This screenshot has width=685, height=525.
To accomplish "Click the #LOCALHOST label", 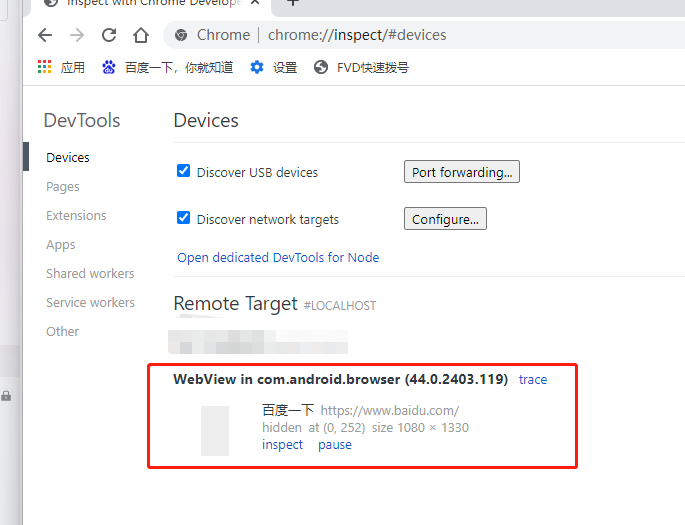I will click(x=340, y=306).
